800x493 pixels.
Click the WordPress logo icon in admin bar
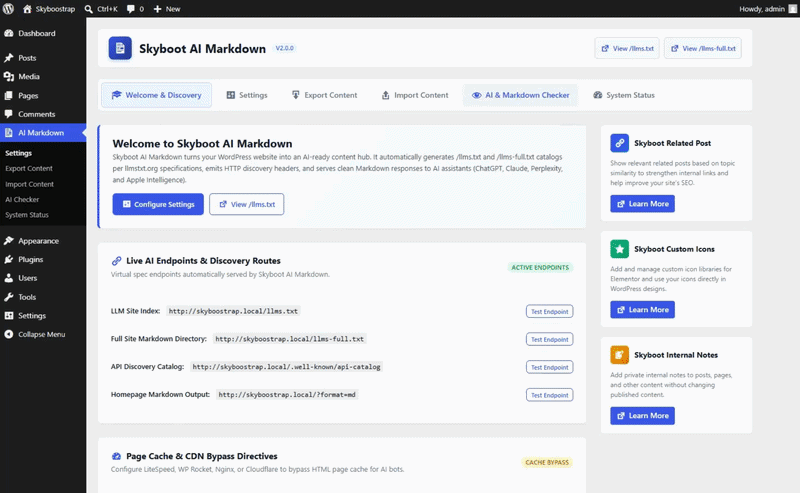pos(8,9)
